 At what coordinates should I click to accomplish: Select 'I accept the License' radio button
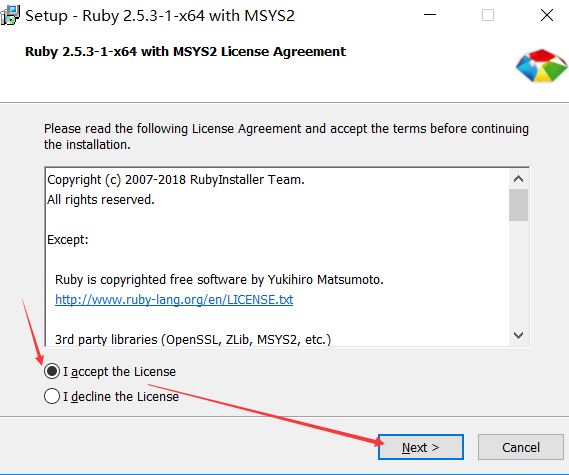point(52,371)
